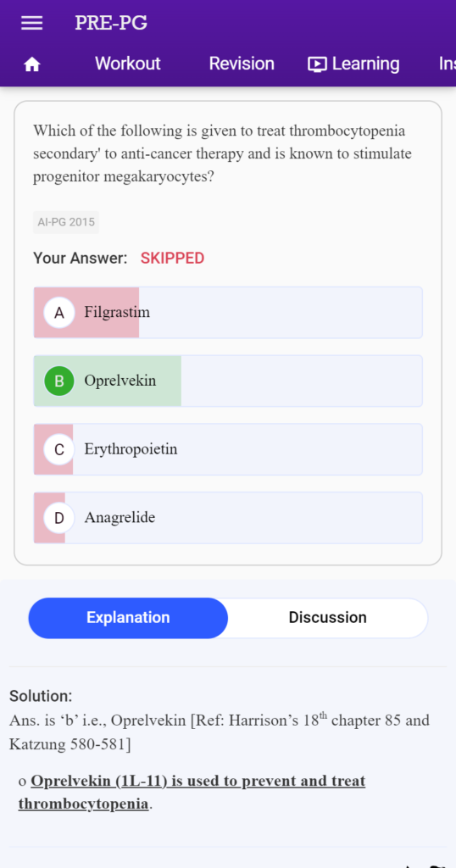Go to the home icon
The image size is (456, 868).
(x=32, y=64)
